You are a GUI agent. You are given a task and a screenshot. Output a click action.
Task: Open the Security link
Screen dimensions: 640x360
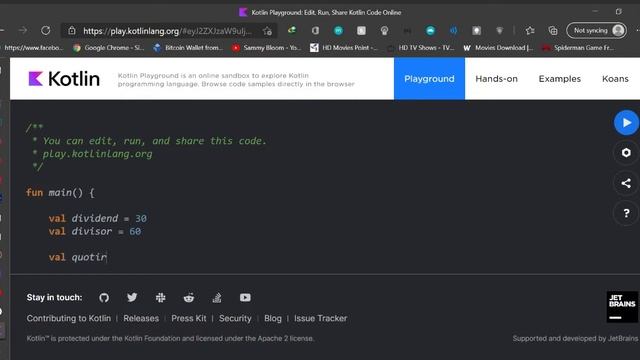point(235,318)
